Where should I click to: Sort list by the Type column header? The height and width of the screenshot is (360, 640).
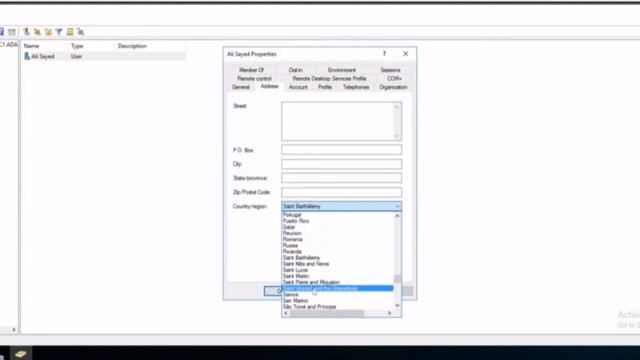click(x=77, y=46)
